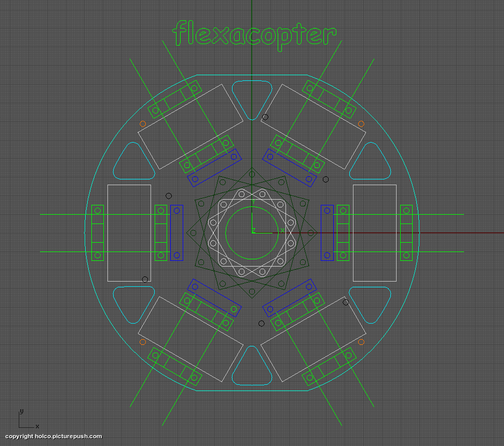Select the far-right green mounting bracket
The width and height of the screenshot is (504, 446).
pos(406,233)
